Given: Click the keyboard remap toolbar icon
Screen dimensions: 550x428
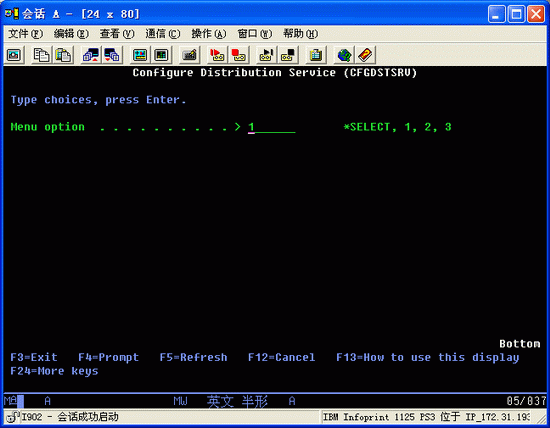Looking at the screenshot, I should (x=190, y=55).
